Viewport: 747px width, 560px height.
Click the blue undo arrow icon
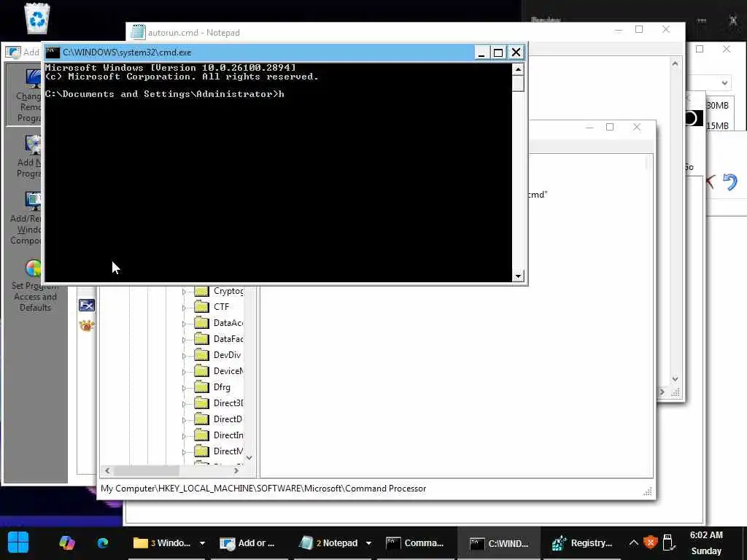coord(729,182)
